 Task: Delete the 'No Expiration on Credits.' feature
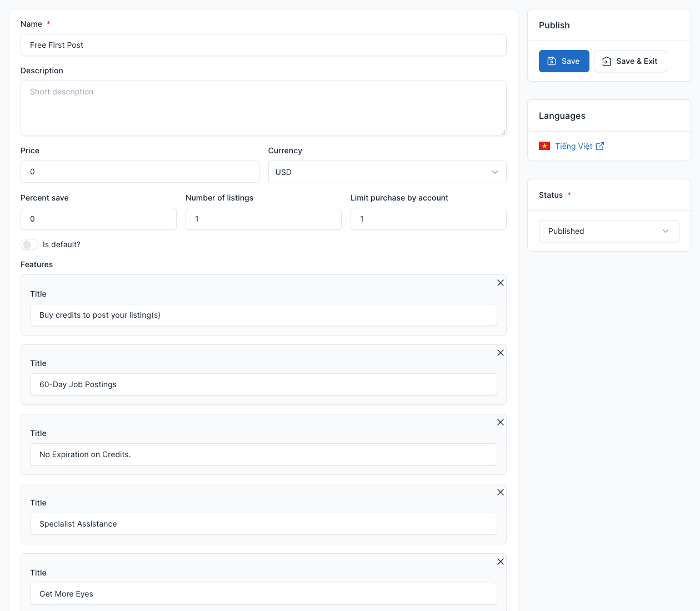[x=501, y=422]
